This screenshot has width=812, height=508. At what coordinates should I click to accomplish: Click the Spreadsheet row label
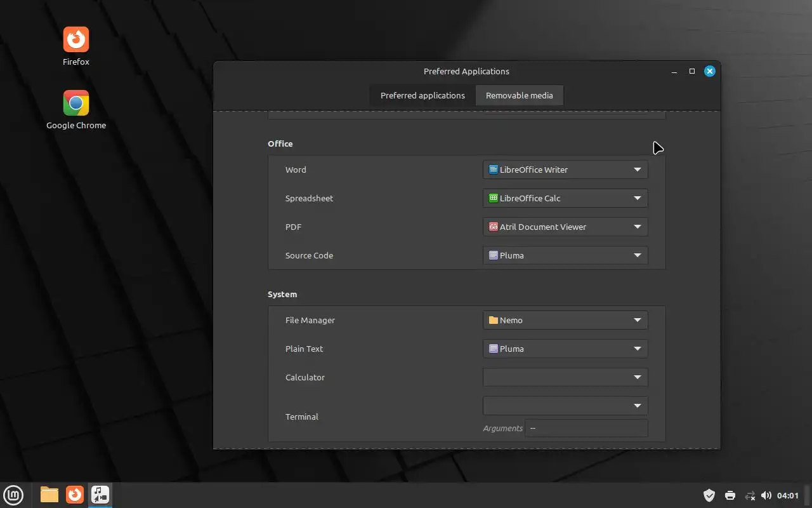tap(309, 198)
